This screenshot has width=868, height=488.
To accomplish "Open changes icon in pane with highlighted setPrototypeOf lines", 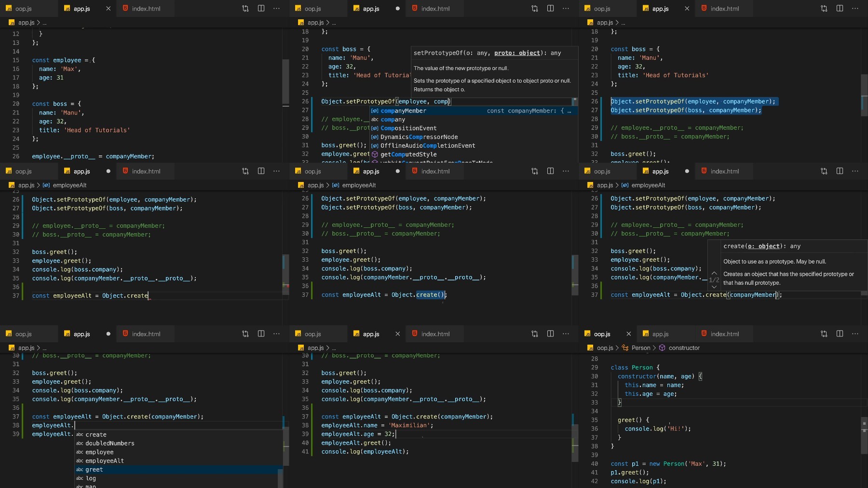I will click(824, 9).
